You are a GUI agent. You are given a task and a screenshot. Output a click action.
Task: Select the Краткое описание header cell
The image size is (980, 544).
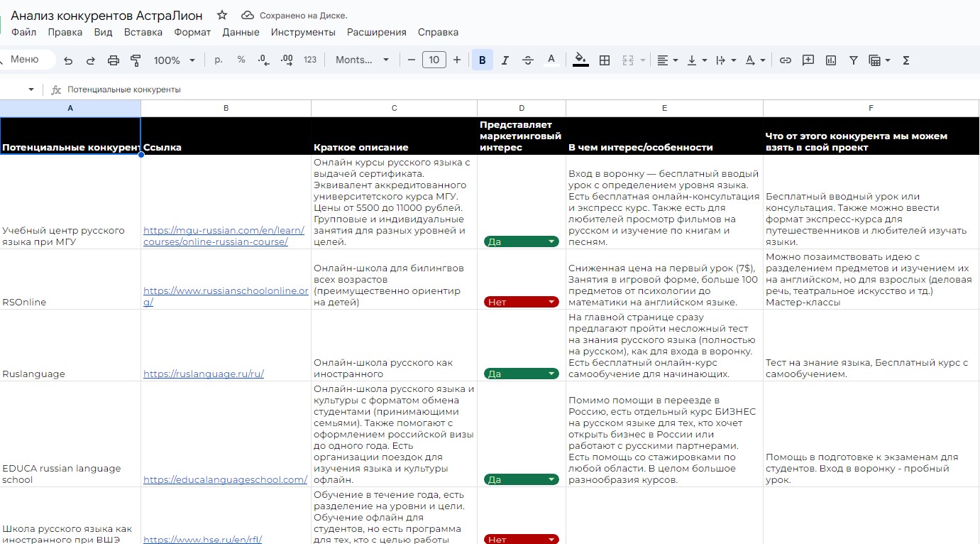tap(394, 136)
